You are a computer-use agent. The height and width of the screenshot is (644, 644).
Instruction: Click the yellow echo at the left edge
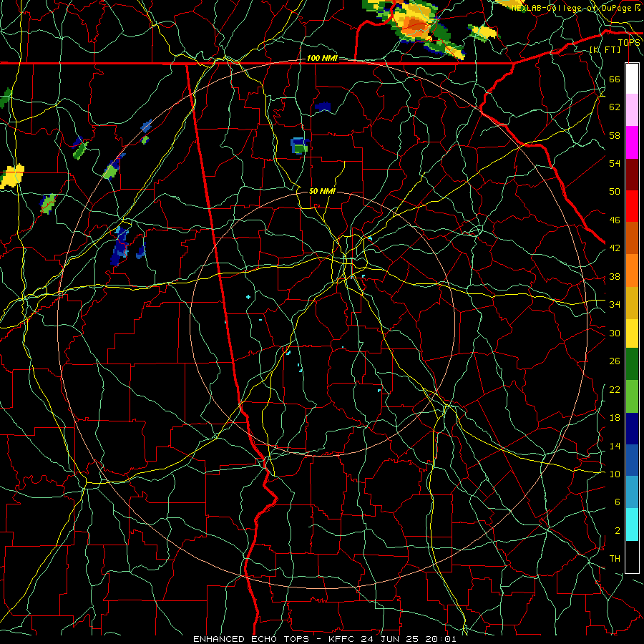12,177
